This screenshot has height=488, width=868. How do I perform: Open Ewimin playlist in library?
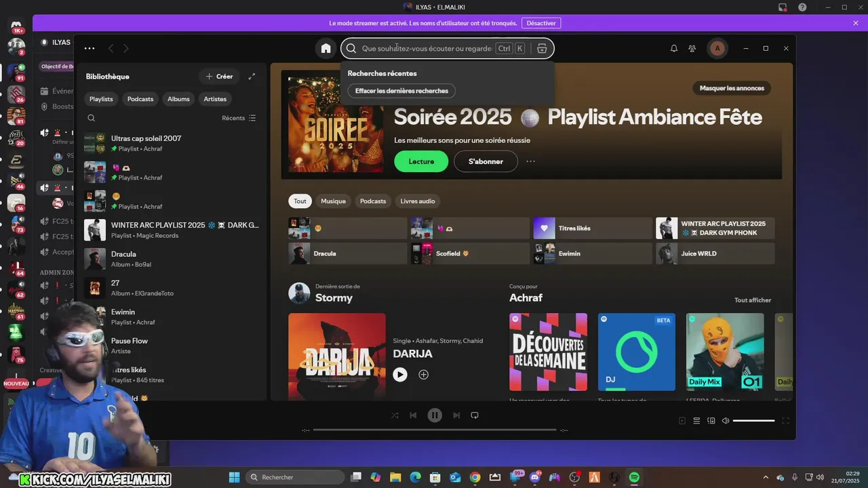[172, 317]
